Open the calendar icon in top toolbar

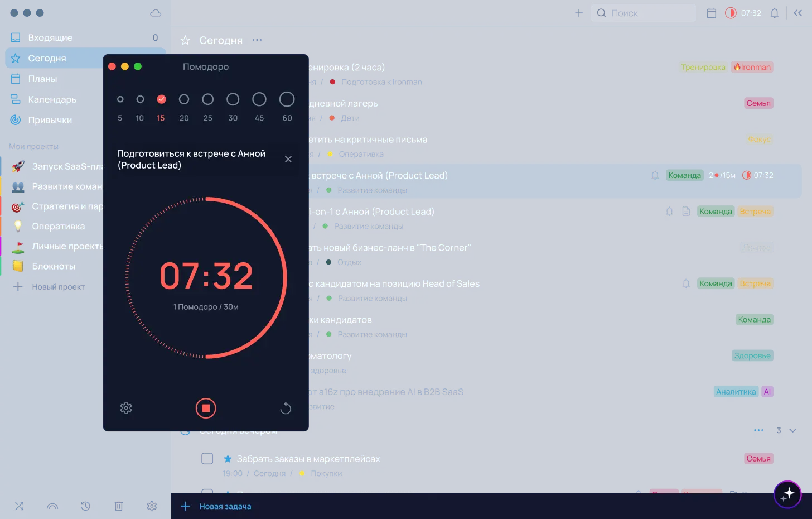pyautogui.click(x=711, y=13)
